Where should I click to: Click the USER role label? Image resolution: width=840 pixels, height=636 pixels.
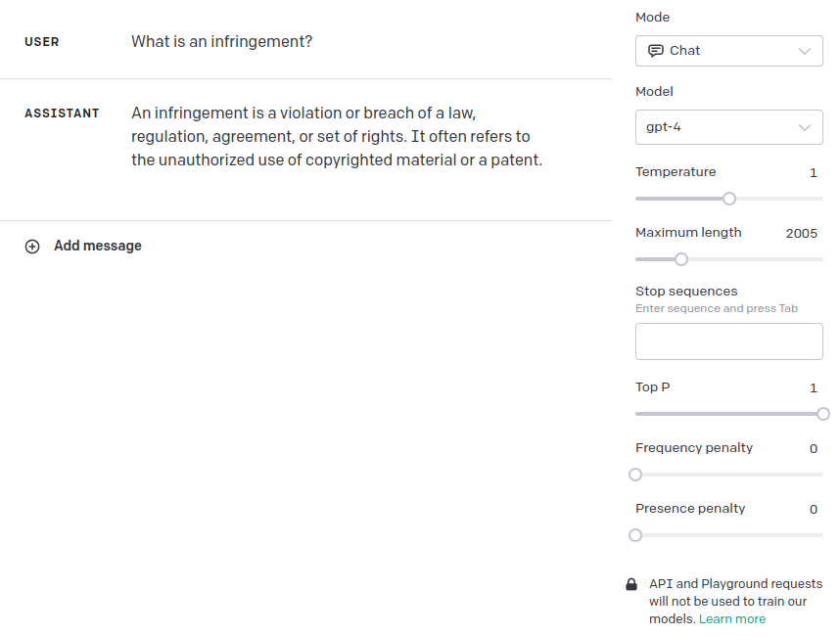point(42,42)
